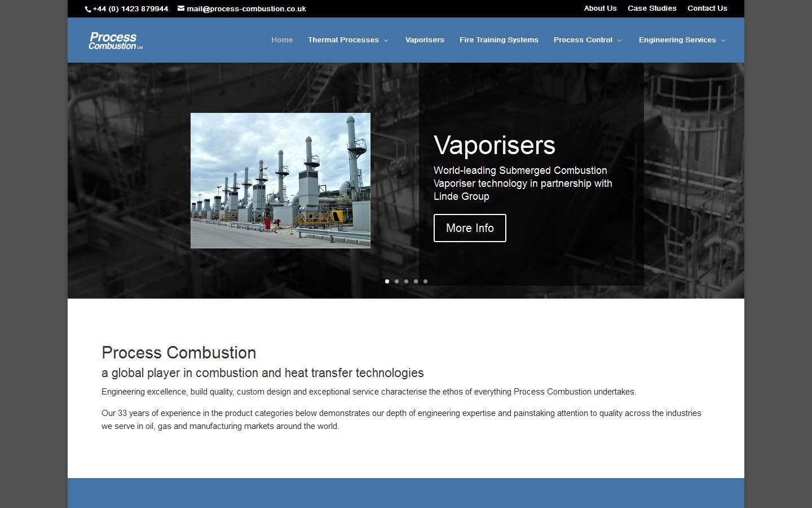This screenshot has width=812, height=508.
Task: Click the phone icon in the top bar
Action: coord(87,8)
